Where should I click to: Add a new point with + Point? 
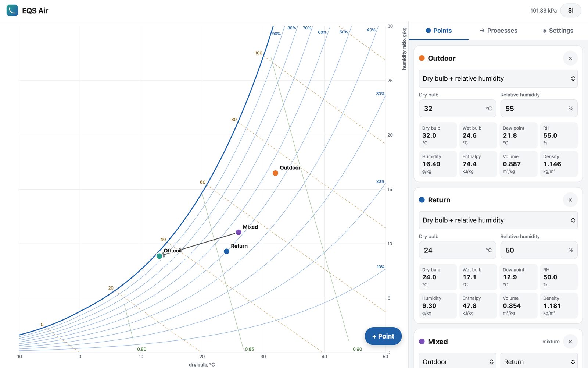pyautogui.click(x=383, y=336)
